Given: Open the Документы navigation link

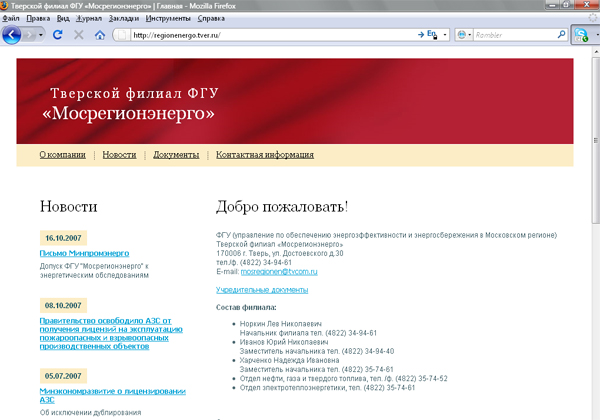Looking at the screenshot, I should pyautogui.click(x=176, y=155).
